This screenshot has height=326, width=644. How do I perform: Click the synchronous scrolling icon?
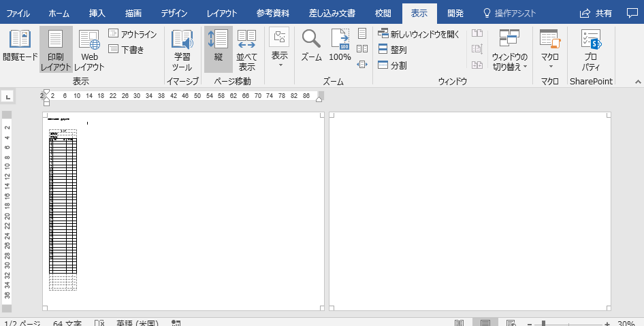click(477, 49)
